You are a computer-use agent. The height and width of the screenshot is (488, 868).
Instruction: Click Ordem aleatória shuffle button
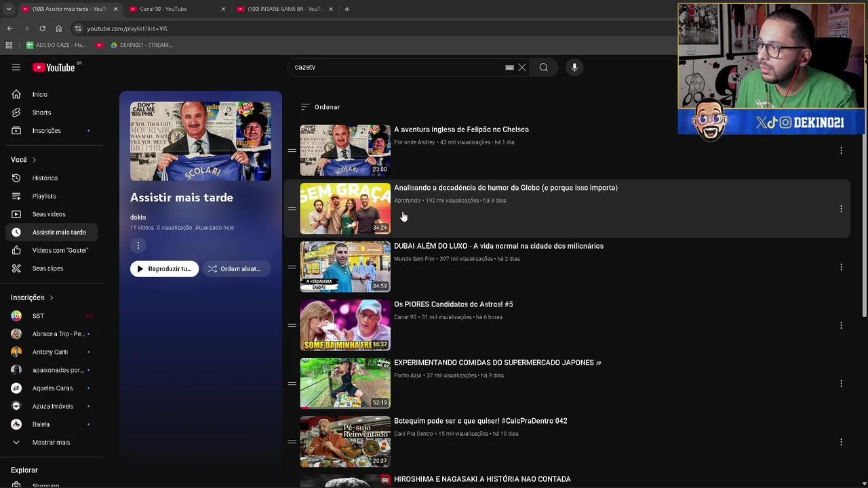point(235,269)
